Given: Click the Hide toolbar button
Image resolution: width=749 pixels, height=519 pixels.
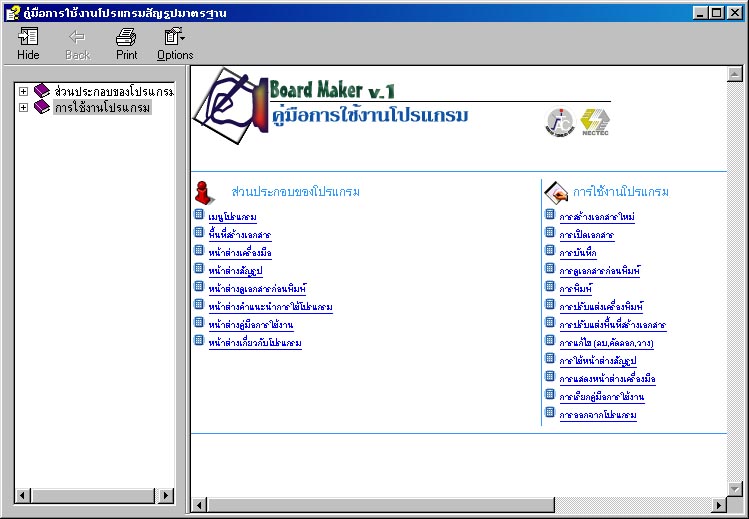Looking at the screenshot, I should pos(28,44).
